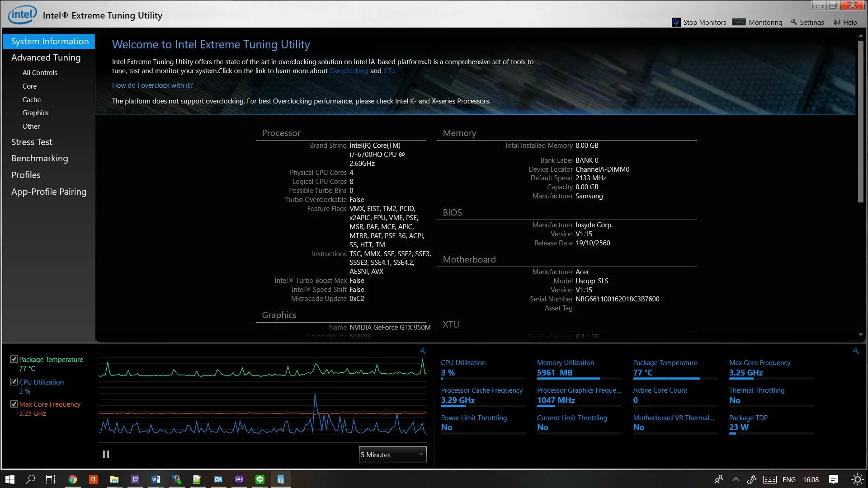The image size is (868, 488).
Task: Click the Help question mark icon
Action: click(837, 22)
